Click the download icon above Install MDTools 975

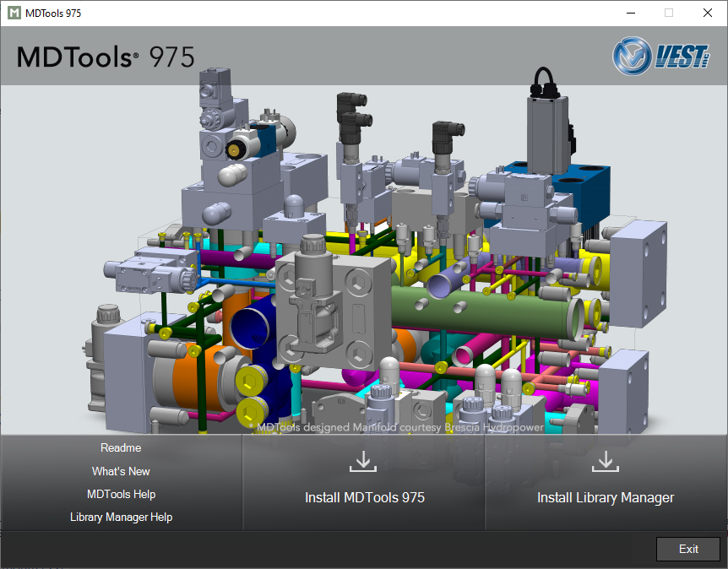click(363, 461)
